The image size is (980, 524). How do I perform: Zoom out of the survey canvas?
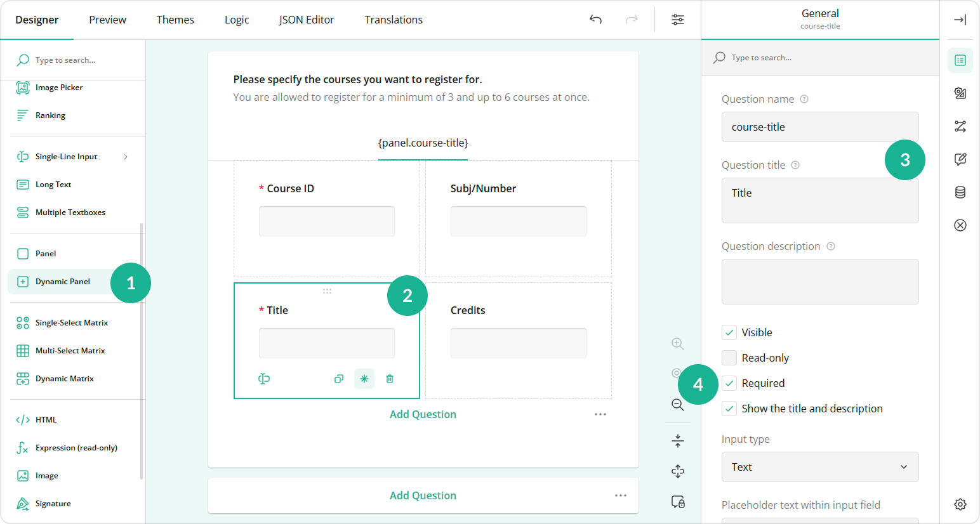click(677, 404)
